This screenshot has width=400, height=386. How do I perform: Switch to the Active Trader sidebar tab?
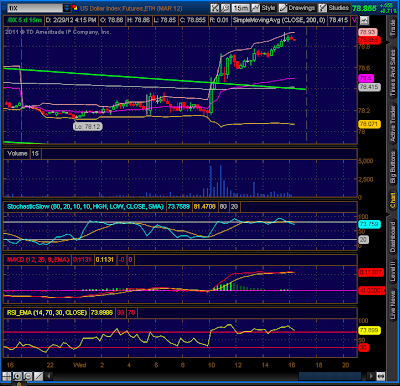(x=393, y=124)
